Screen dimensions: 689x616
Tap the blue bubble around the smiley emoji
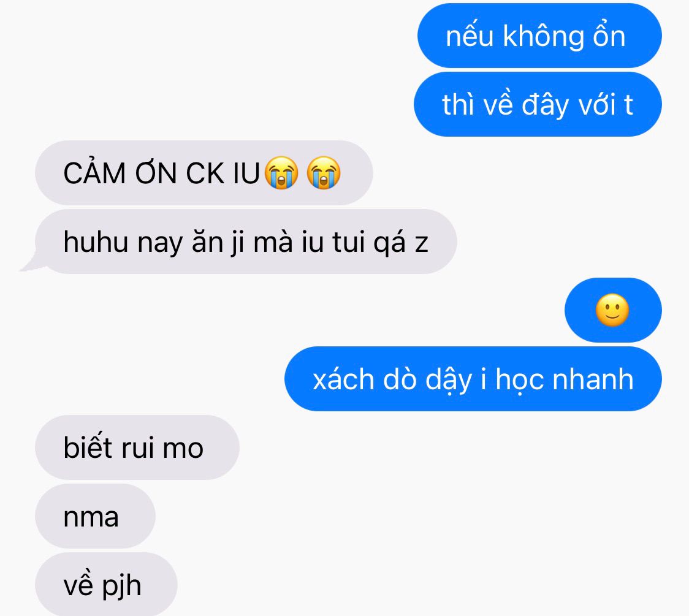click(613, 310)
